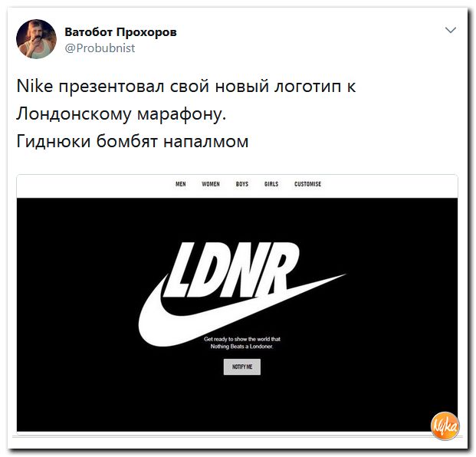Image resolution: width=476 pixels, height=457 pixels.
Task: Click the Ватобот Прохоров profile avatar
Action: [x=36, y=39]
